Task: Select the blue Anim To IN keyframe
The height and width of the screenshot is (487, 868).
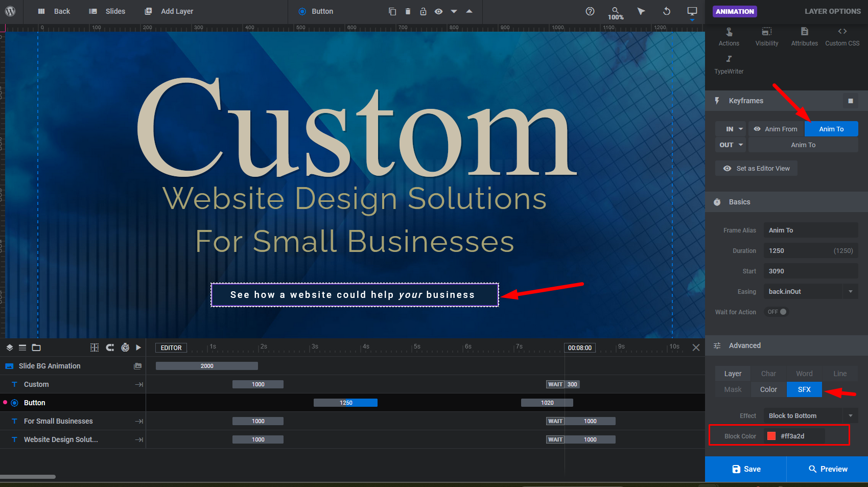Action: point(831,129)
